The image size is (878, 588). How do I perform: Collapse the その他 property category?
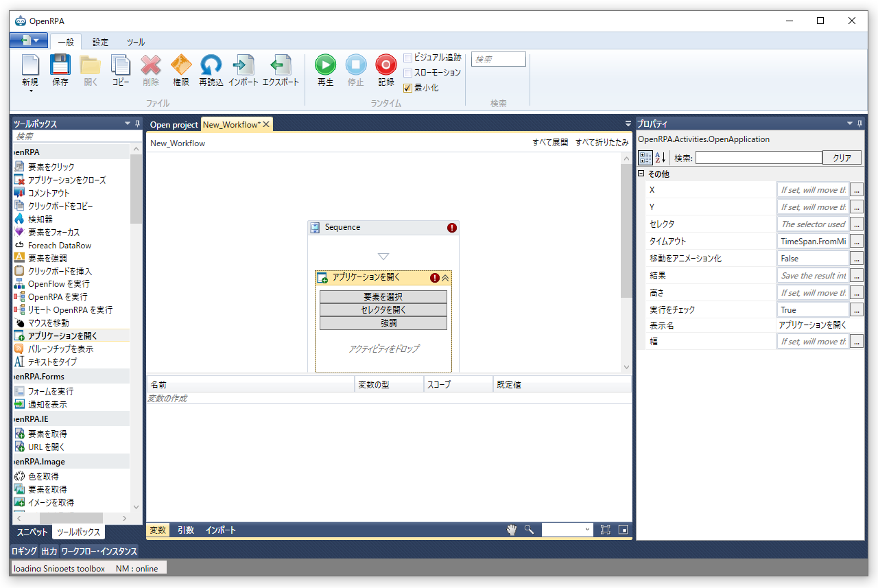coord(641,174)
